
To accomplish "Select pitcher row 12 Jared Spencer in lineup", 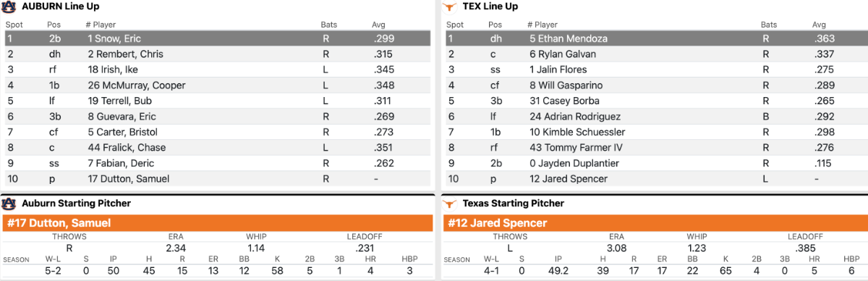I will [655, 179].
